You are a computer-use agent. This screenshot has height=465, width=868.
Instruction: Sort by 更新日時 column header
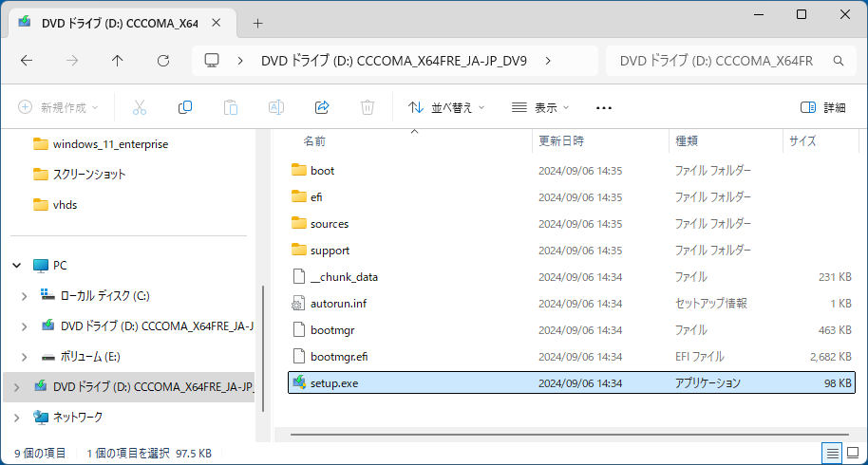pyautogui.click(x=561, y=141)
